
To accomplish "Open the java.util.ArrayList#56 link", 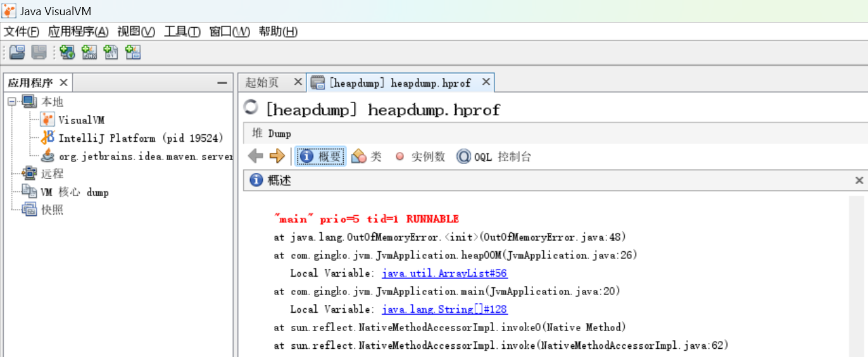I will [x=444, y=273].
